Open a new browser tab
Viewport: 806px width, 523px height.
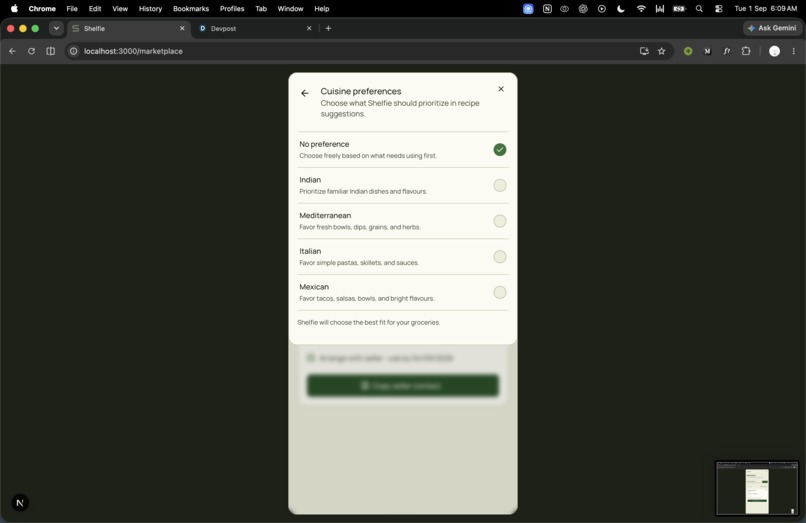tap(328, 28)
